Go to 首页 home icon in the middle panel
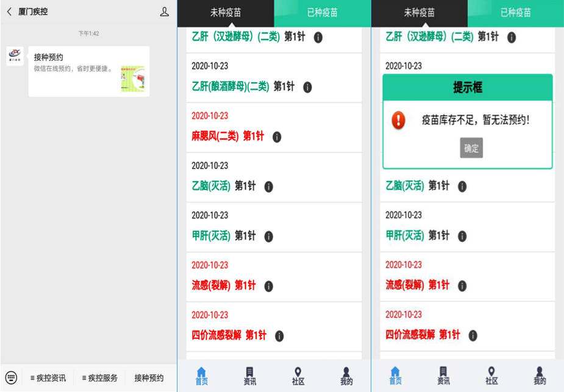 [201, 376]
